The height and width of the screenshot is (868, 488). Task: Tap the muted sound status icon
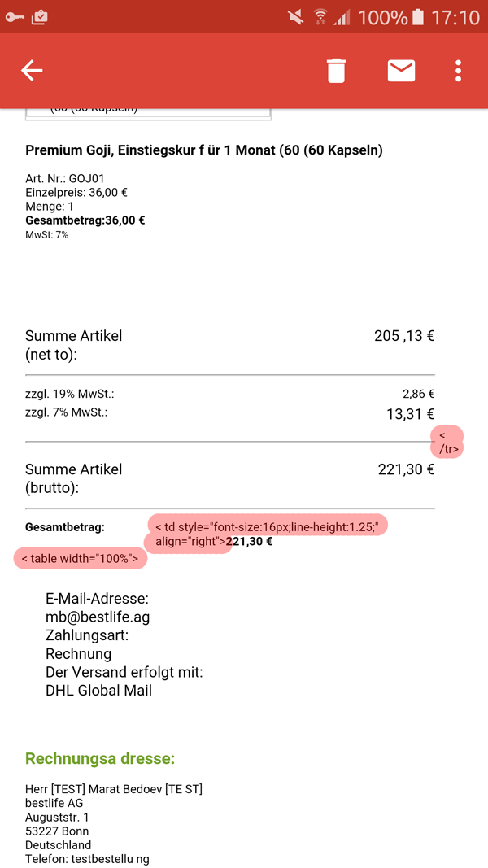(295, 16)
